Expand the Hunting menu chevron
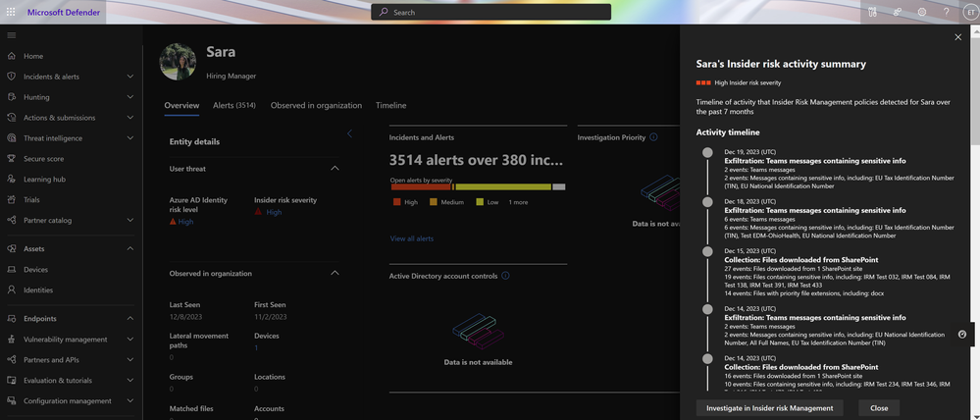Viewport: 980px width, 420px height. [x=130, y=97]
